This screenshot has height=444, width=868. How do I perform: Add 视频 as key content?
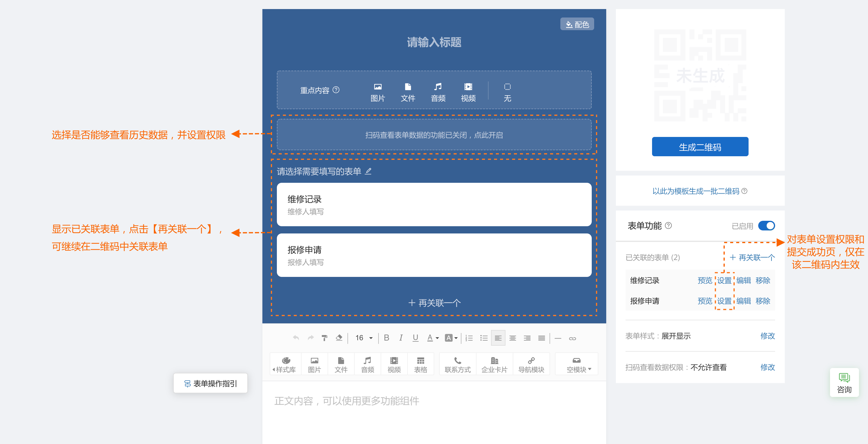pos(468,92)
